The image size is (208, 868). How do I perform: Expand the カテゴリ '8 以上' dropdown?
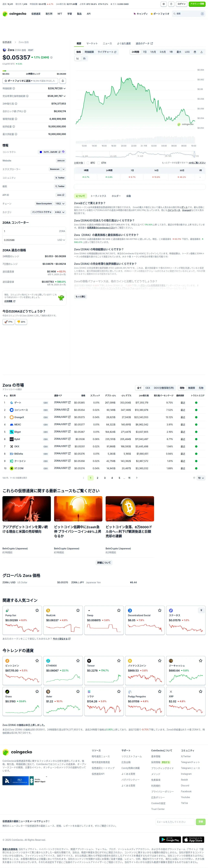[x=60, y=212]
